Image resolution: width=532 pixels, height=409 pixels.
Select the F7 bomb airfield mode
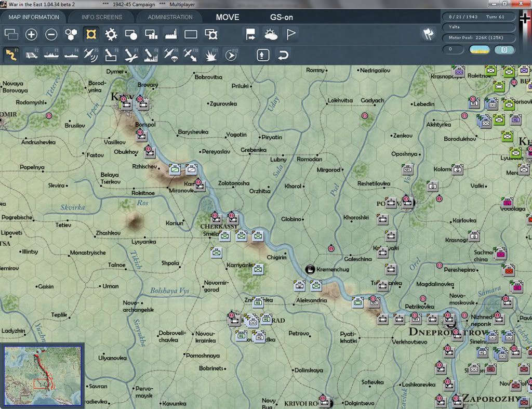(x=131, y=55)
